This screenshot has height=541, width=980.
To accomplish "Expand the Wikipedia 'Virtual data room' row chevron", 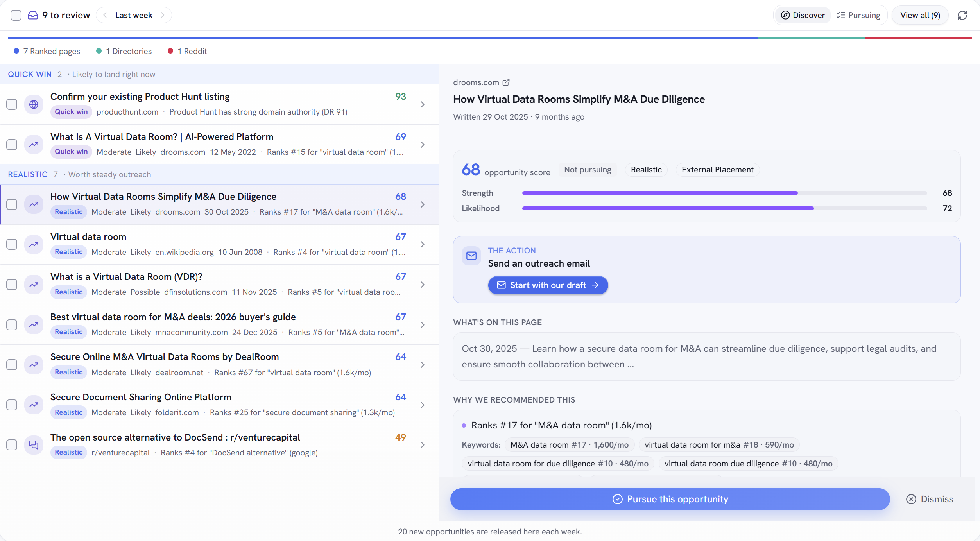I will pos(423,244).
